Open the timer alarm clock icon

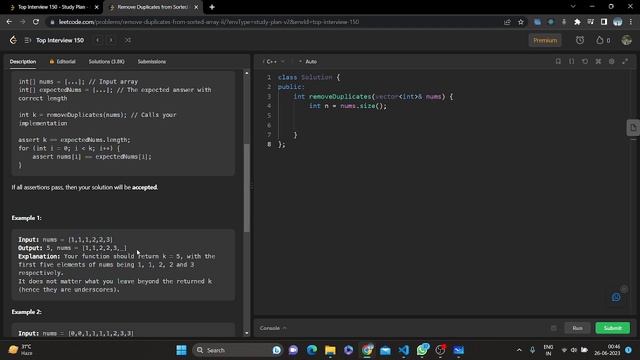pyautogui.click(x=580, y=40)
